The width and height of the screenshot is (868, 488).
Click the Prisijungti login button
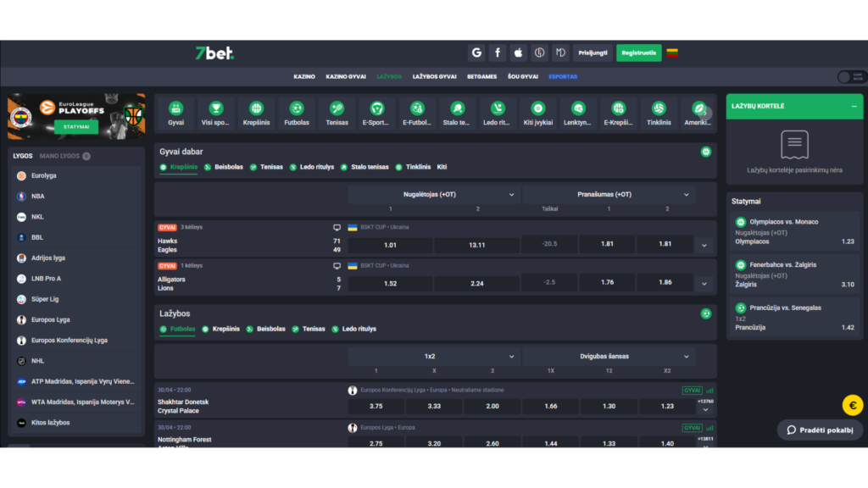pyautogui.click(x=593, y=53)
